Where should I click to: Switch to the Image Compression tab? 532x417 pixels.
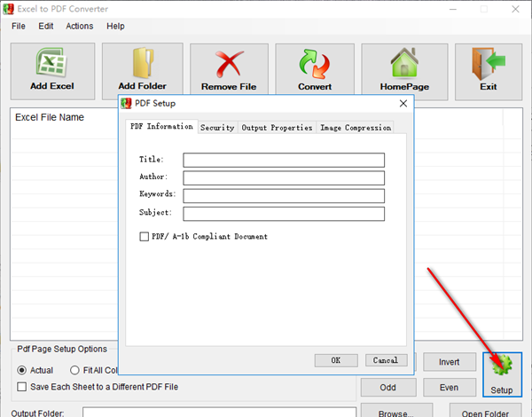pyautogui.click(x=356, y=128)
